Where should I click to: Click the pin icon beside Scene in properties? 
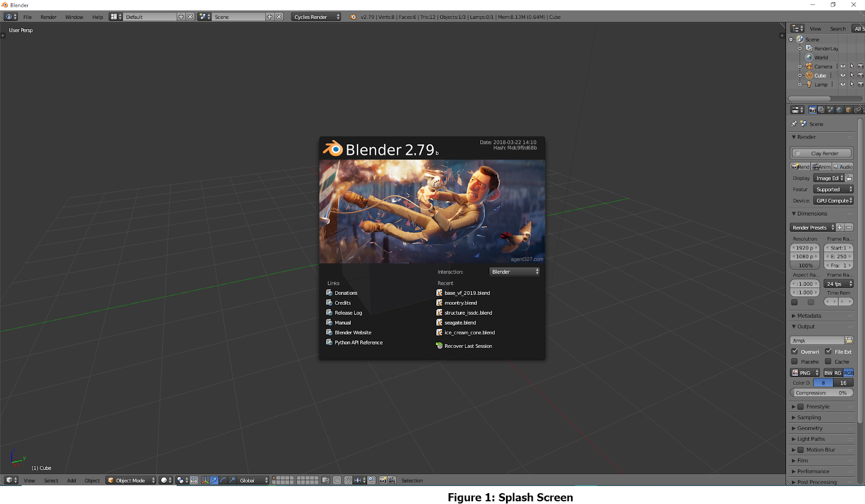pos(794,124)
